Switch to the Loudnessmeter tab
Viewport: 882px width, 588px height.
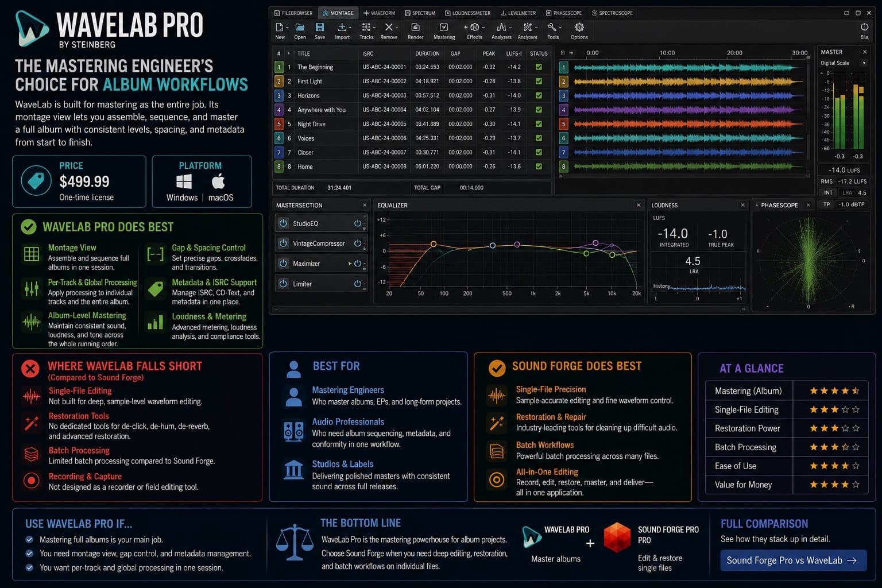pos(468,13)
